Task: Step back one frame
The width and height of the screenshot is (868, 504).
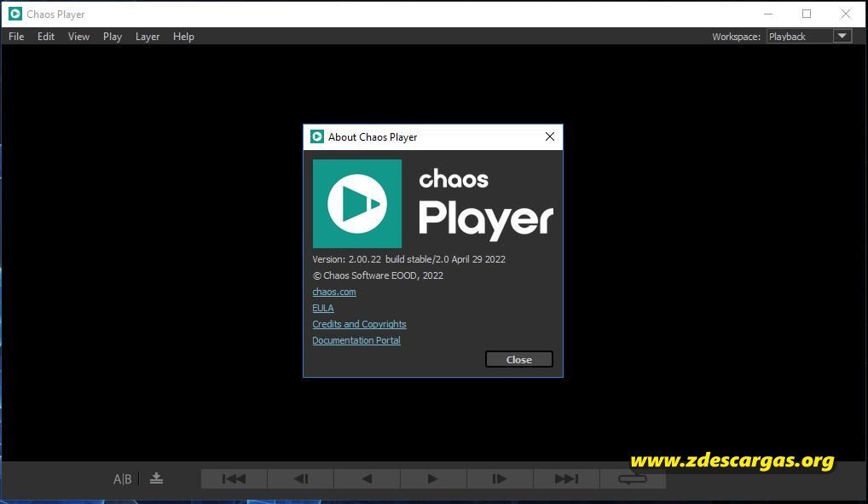Action: click(301, 478)
